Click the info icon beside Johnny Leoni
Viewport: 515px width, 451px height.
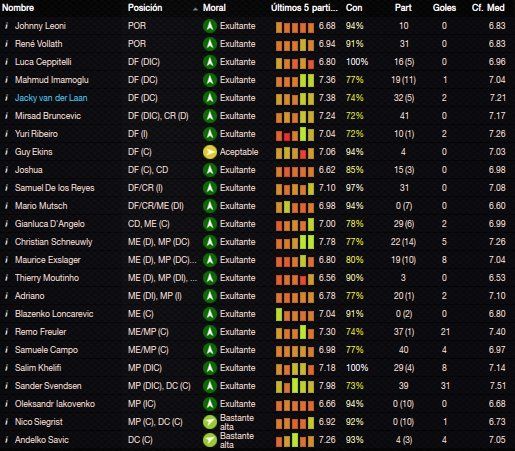click(x=6, y=26)
